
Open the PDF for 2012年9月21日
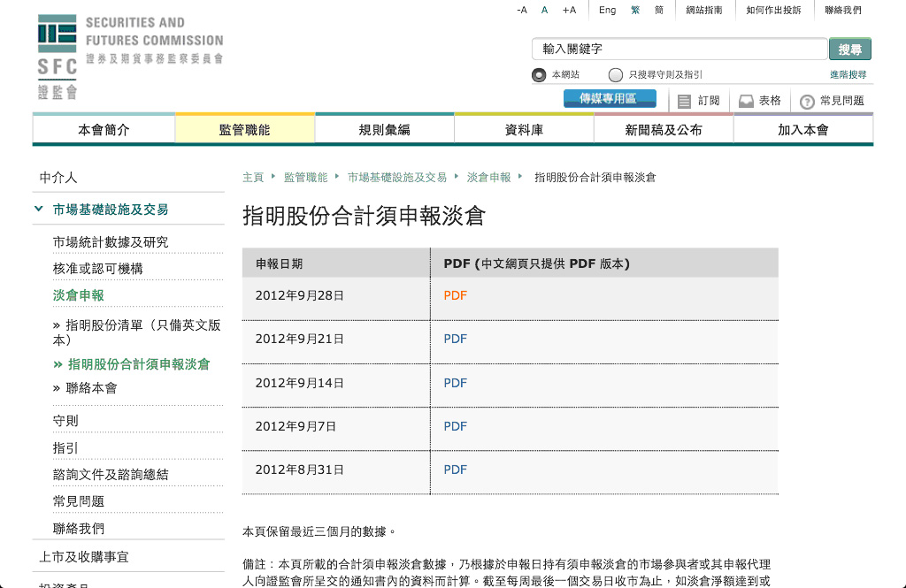(456, 339)
